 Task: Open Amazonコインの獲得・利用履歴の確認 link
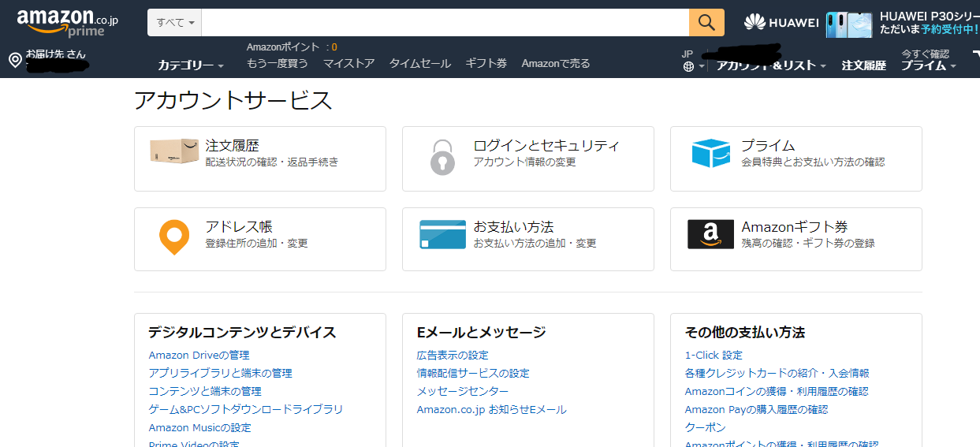pos(776,392)
